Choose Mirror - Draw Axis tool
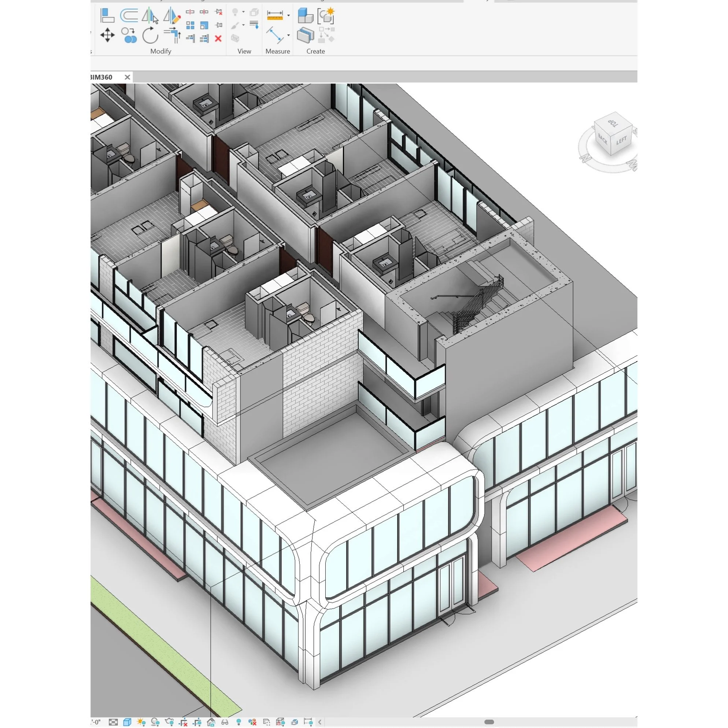Image resolution: width=728 pixels, height=728 pixels. pyautogui.click(x=172, y=16)
